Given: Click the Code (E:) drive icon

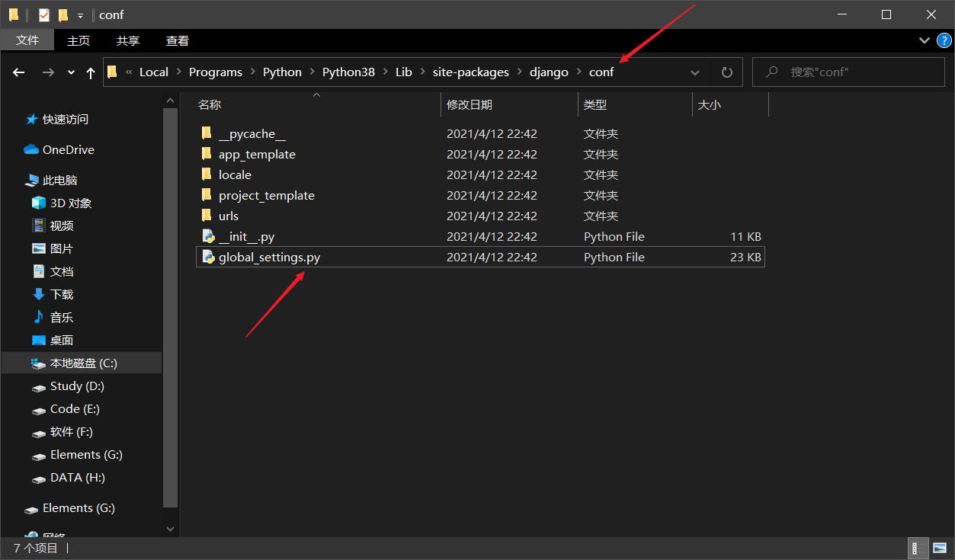Looking at the screenshot, I should (x=39, y=410).
